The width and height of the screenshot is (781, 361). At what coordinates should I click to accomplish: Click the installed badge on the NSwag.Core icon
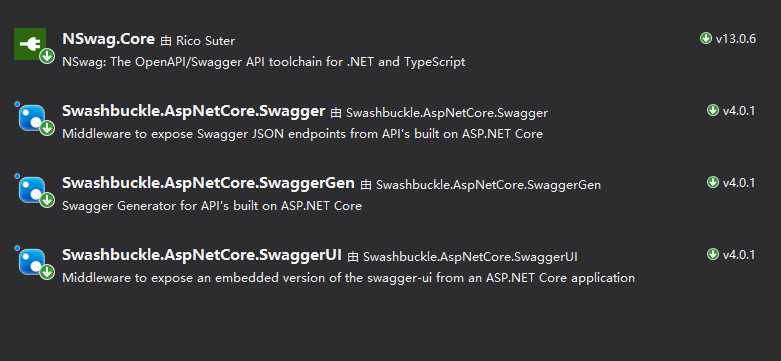point(47,56)
